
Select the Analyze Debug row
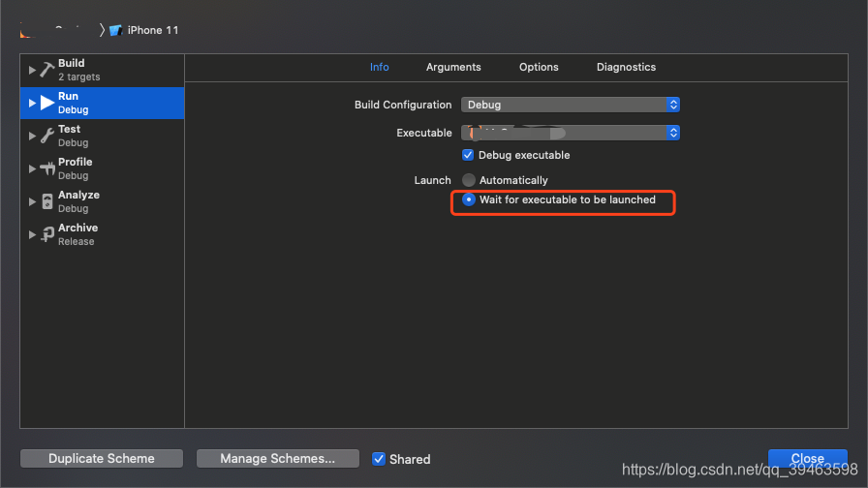[x=103, y=201]
